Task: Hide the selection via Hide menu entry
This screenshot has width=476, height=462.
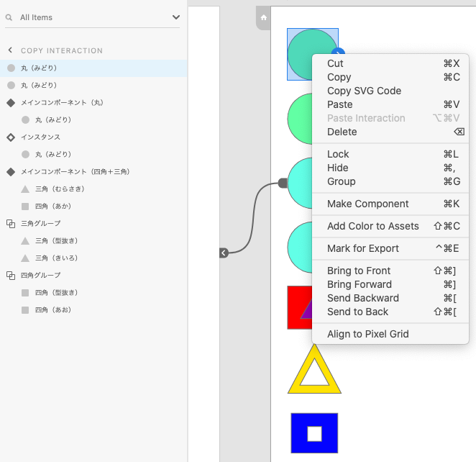Action: point(390,168)
